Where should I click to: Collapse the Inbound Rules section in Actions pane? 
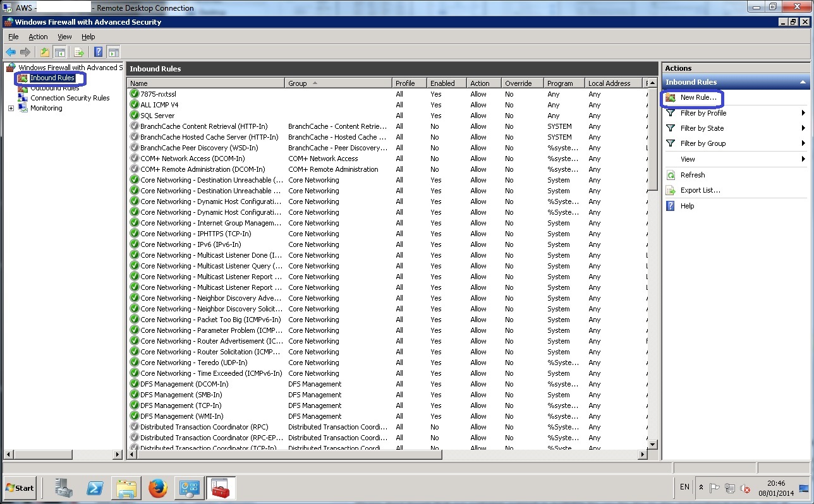(803, 82)
